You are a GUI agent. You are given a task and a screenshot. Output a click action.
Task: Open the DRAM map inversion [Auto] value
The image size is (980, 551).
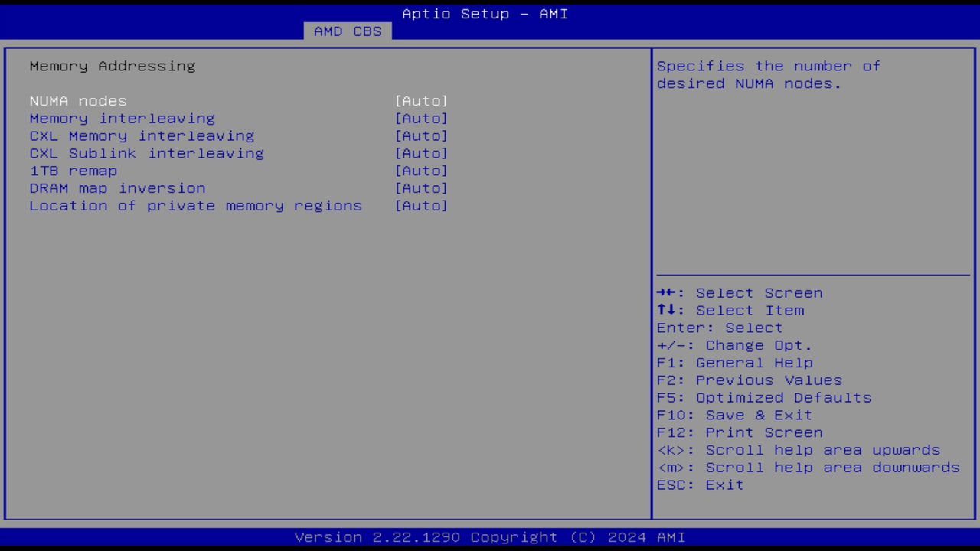click(421, 188)
